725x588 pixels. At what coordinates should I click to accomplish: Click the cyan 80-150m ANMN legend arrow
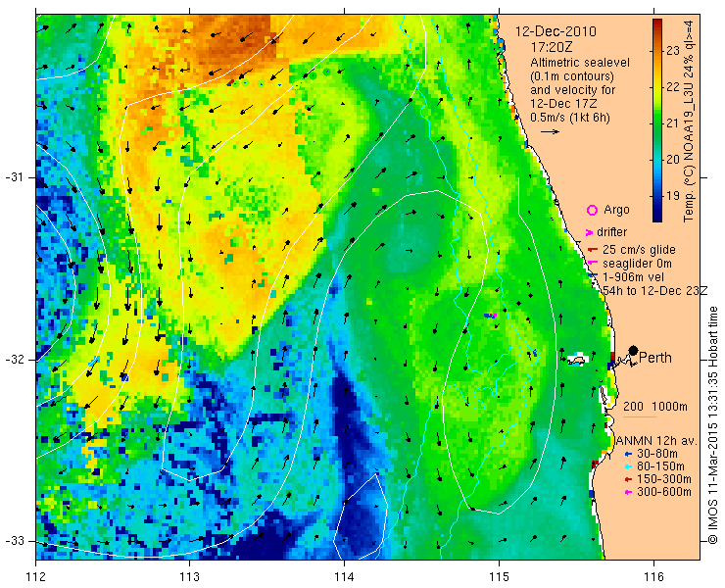click(x=627, y=466)
